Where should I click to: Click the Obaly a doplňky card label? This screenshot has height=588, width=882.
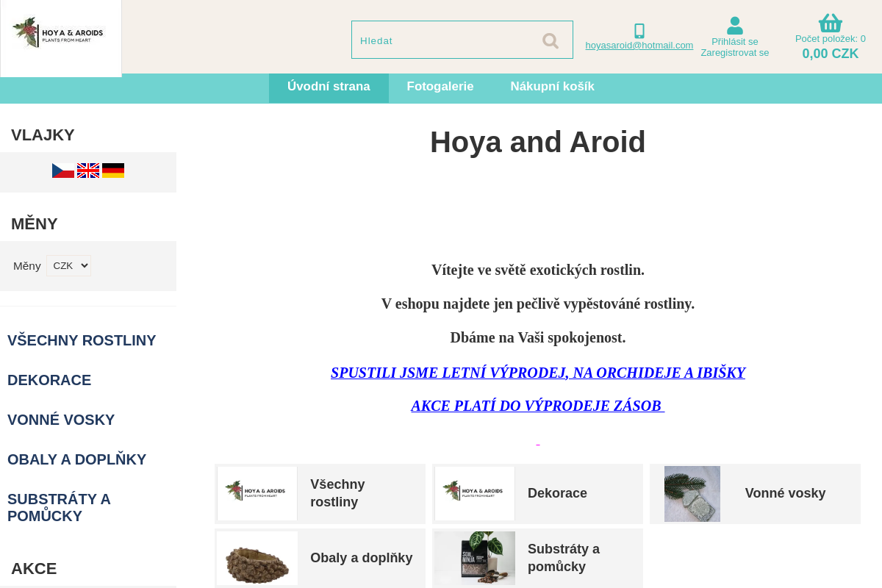pos(362,558)
